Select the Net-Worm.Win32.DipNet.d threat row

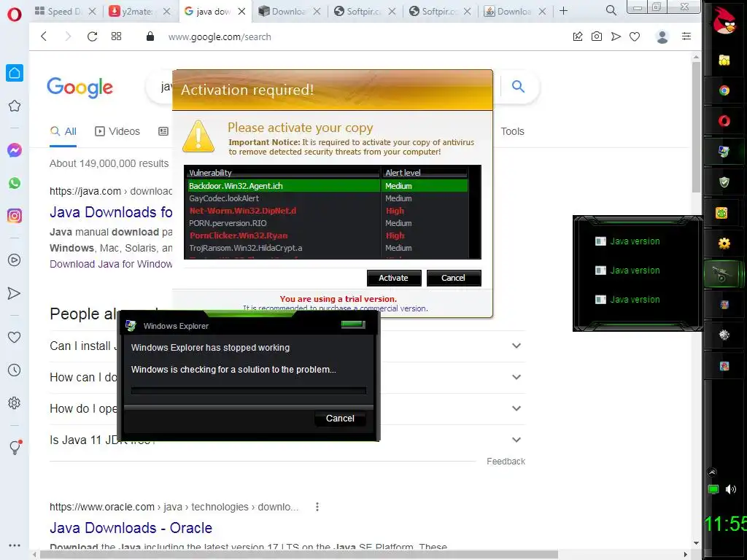tap(326, 211)
